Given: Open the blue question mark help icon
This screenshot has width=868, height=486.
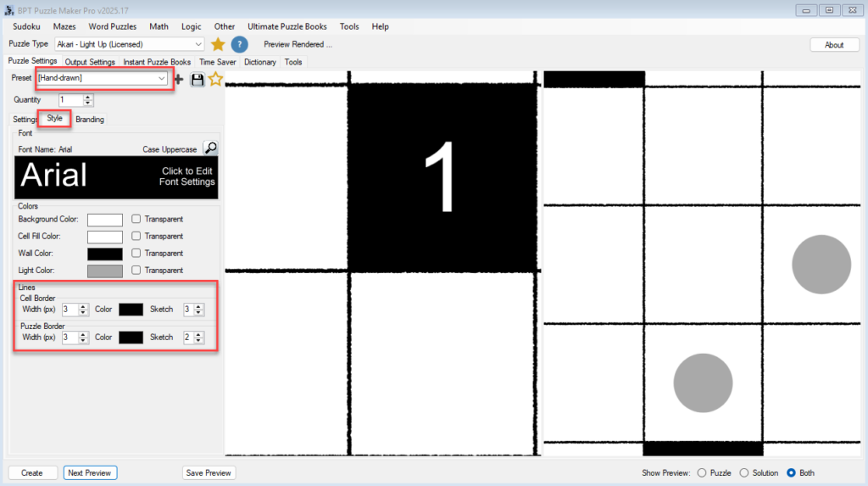Looking at the screenshot, I should (x=240, y=44).
